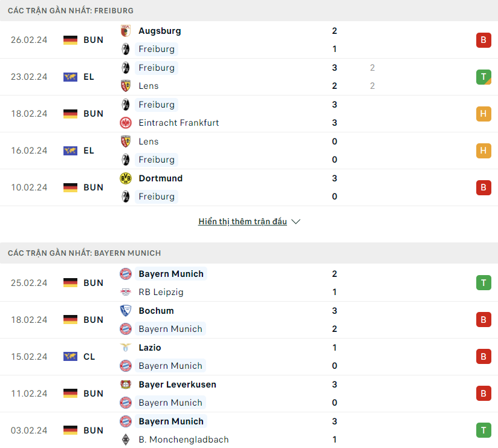498x448 pixels.
Task: Click the Augsburg club crest icon
Action: click(126, 31)
